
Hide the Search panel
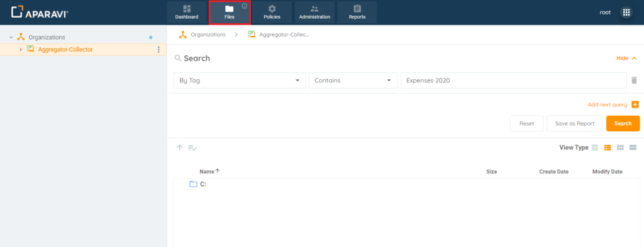point(626,58)
